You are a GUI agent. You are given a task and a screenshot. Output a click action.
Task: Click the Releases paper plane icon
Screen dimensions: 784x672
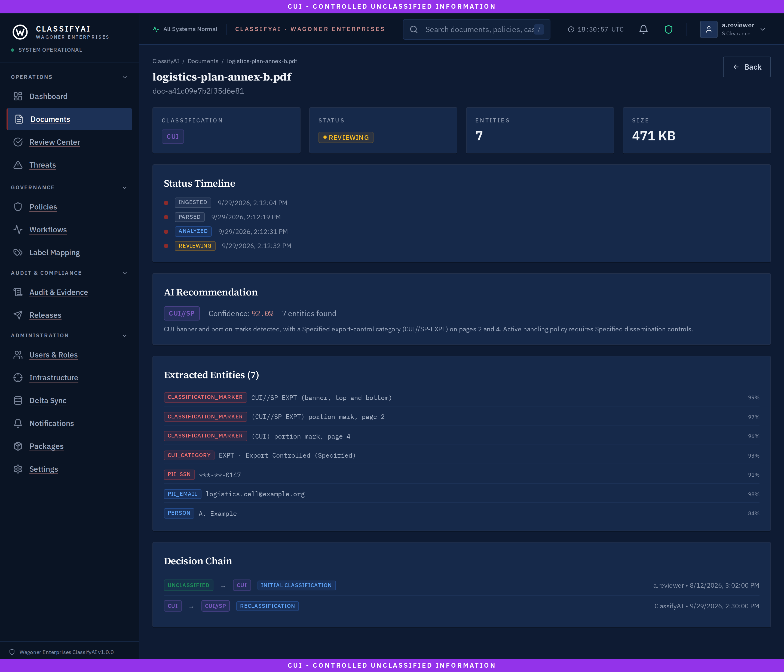point(18,315)
